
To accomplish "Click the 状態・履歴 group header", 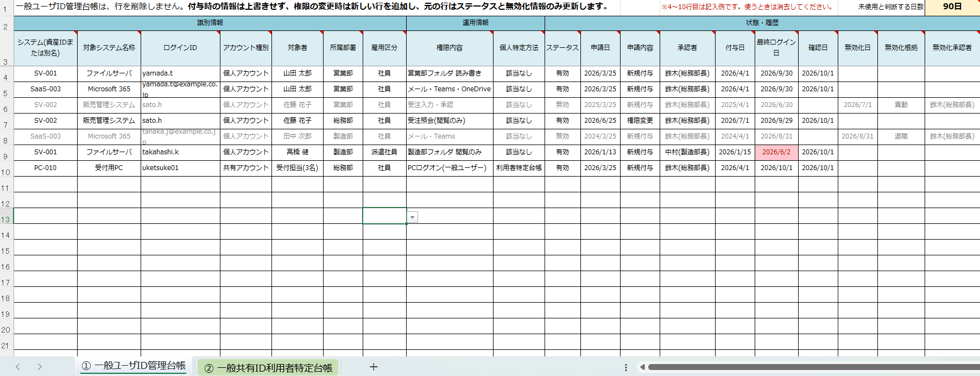I will pos(762,23).
